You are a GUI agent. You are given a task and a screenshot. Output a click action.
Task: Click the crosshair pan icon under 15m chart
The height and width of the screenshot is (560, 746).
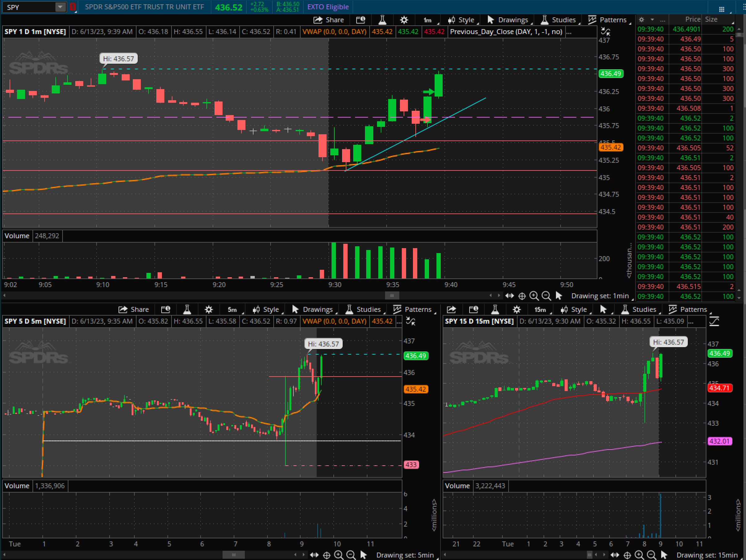(627, 555)
